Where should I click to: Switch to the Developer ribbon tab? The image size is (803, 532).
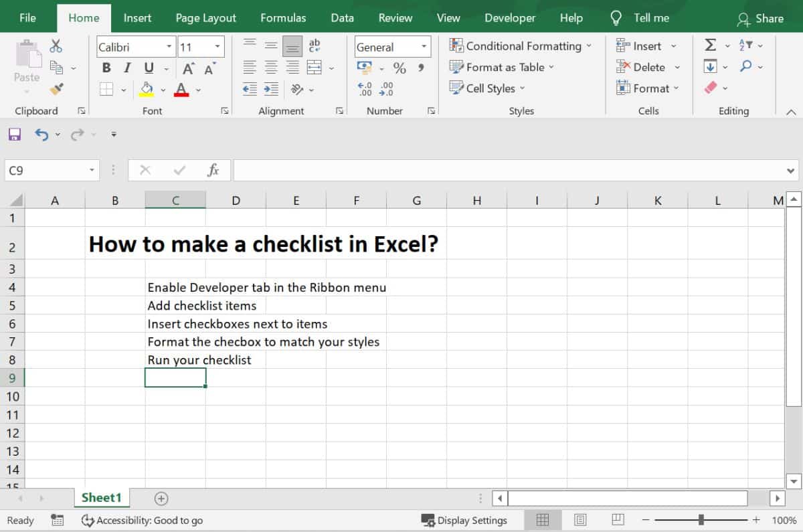tap(510, 17)
